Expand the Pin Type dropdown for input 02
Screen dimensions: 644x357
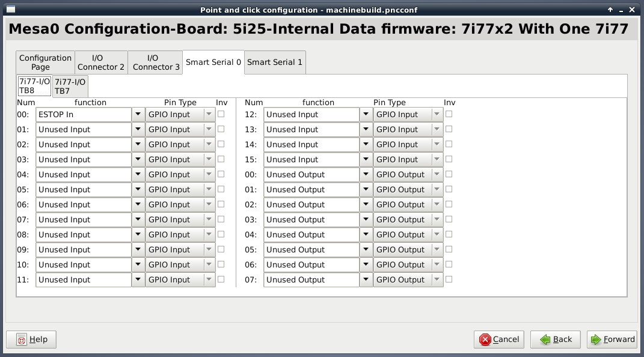click(x=181, y=144)
